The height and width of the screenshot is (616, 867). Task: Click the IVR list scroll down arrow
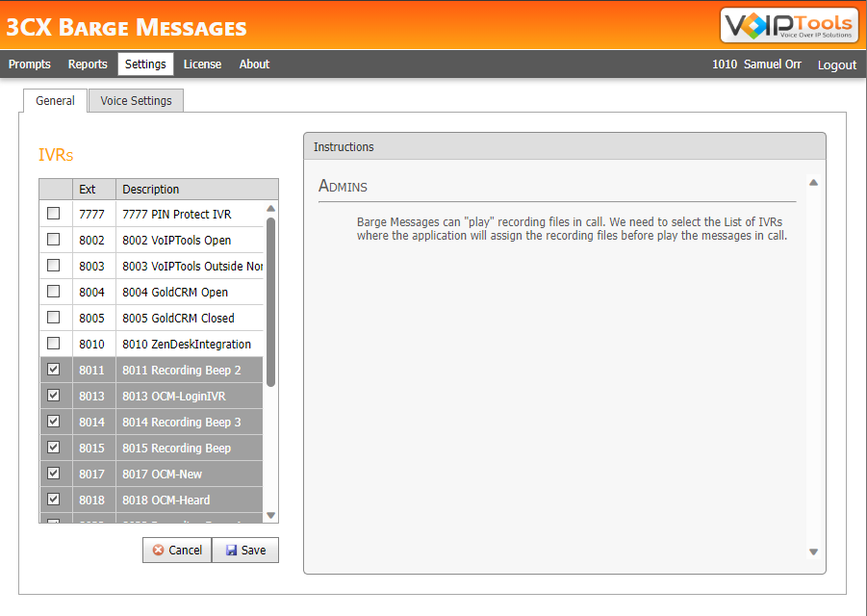[x=271, y=515]
